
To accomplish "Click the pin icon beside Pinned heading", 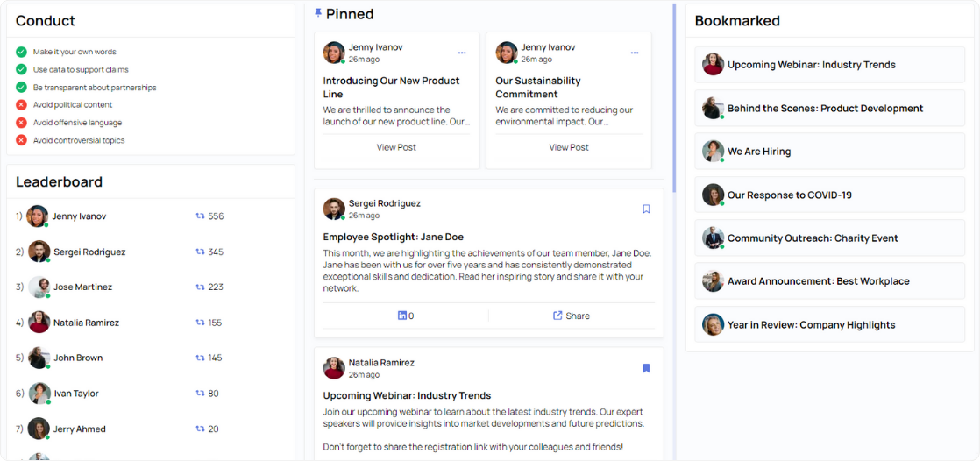I will pos(318,13).
